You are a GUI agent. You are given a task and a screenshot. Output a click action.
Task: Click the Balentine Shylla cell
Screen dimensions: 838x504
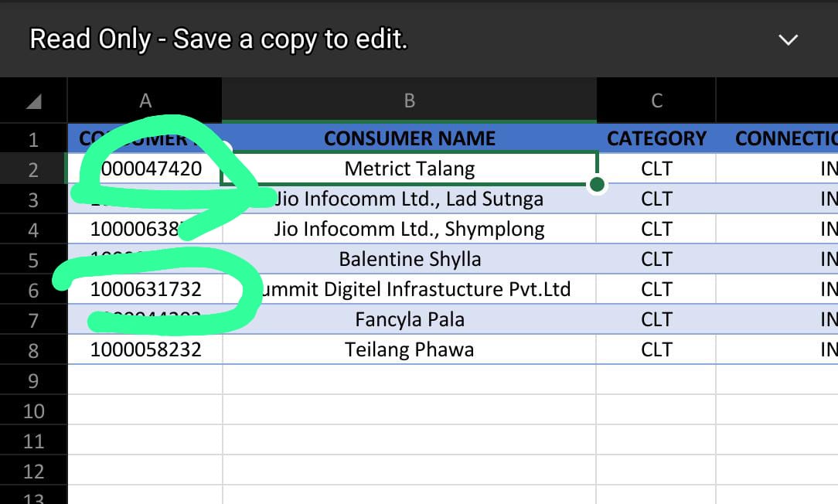(409, 259)
